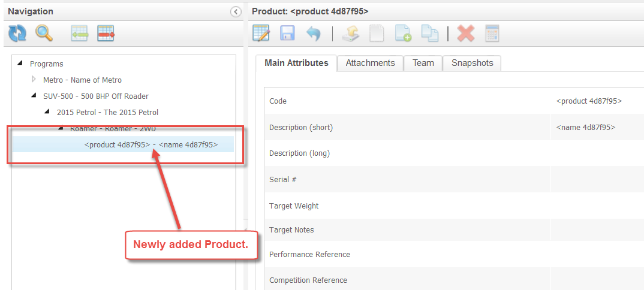Expand the Metro - Name of Metro node
Viewport: 644px width, 290px height.
34,79
